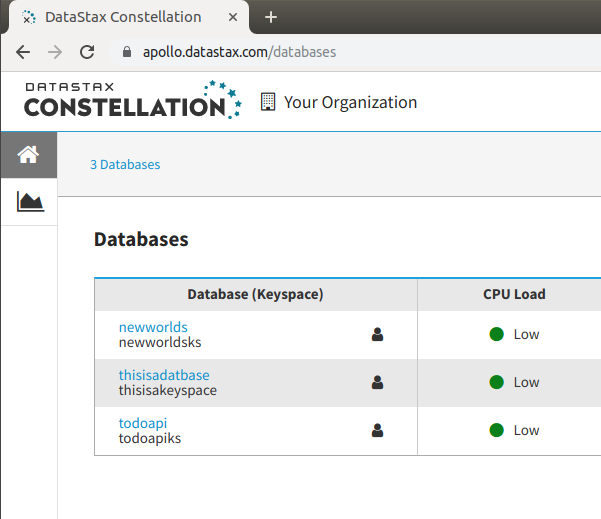The image size is (601, 519).
Task: Click green CPU status dot for todoapi
Action: pyautogui.click(x=496, y=430)
